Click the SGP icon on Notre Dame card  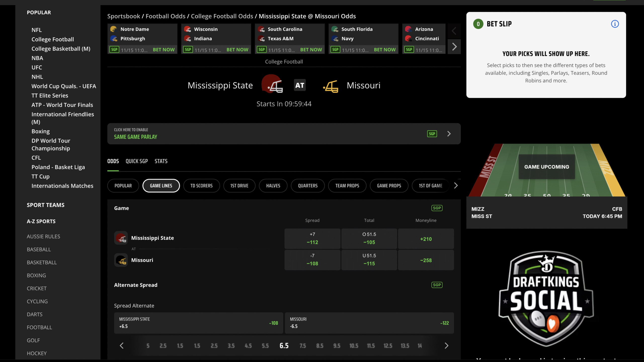(x=114, y=50)
